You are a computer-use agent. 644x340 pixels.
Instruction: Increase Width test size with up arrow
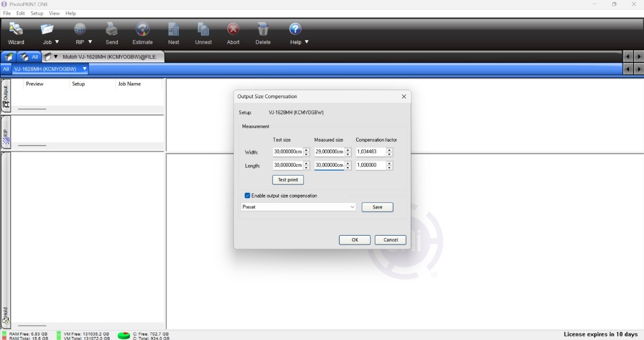coord(306,150)
